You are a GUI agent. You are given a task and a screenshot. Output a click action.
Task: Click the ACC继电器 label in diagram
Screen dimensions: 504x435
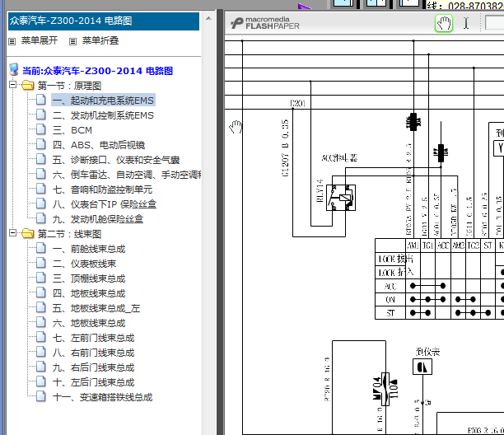(339, 157)
